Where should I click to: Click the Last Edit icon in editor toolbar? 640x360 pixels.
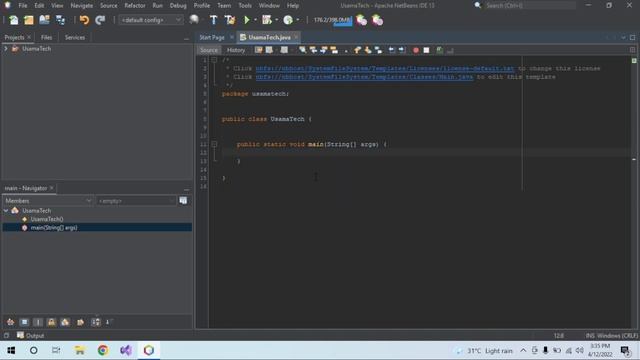[258, 50]
